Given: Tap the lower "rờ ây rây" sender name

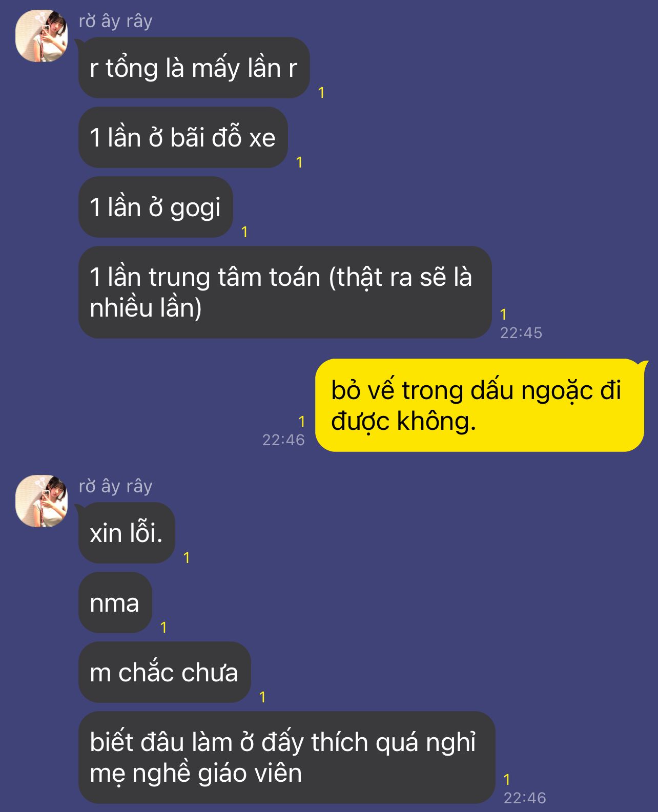Looking at the screenshot, I should [x=116, y=486].
